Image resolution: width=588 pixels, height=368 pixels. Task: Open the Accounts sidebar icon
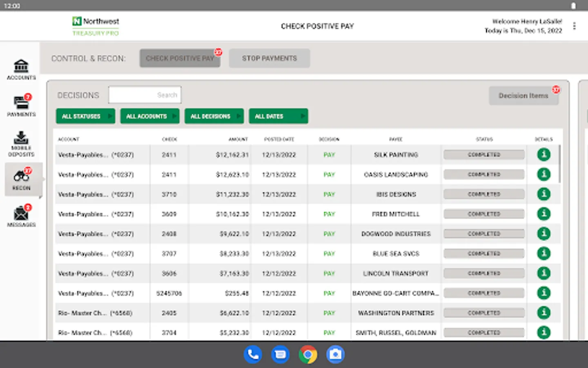click(x=21, y=69)
